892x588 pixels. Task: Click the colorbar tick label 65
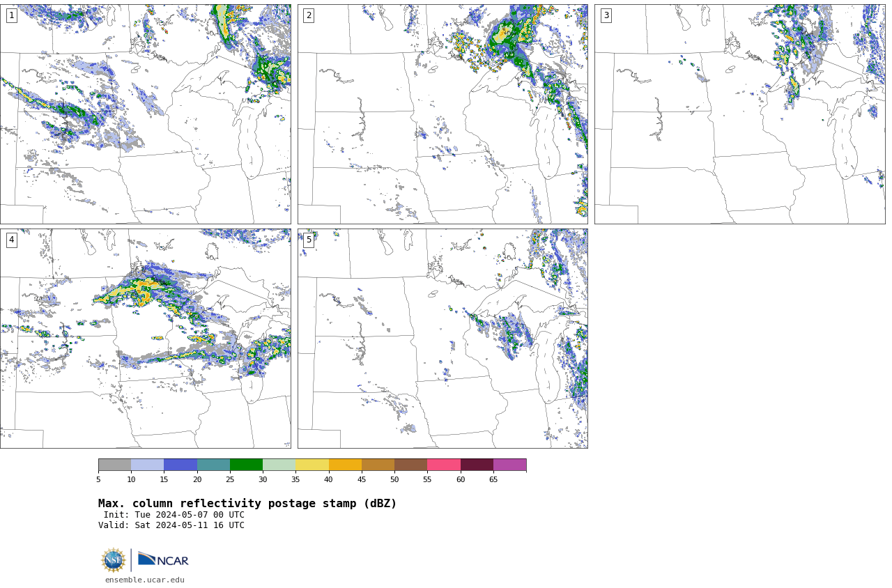click(493, 479)
